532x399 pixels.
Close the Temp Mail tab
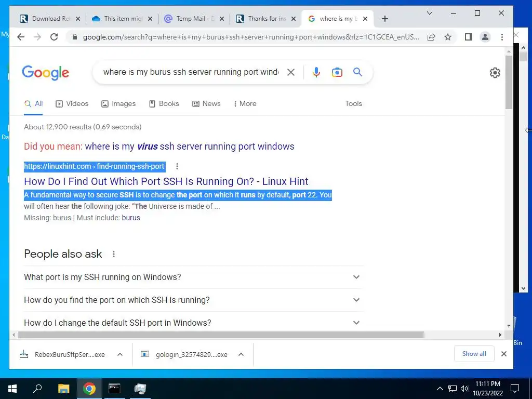pyautogui.click(x=221, y=19)
